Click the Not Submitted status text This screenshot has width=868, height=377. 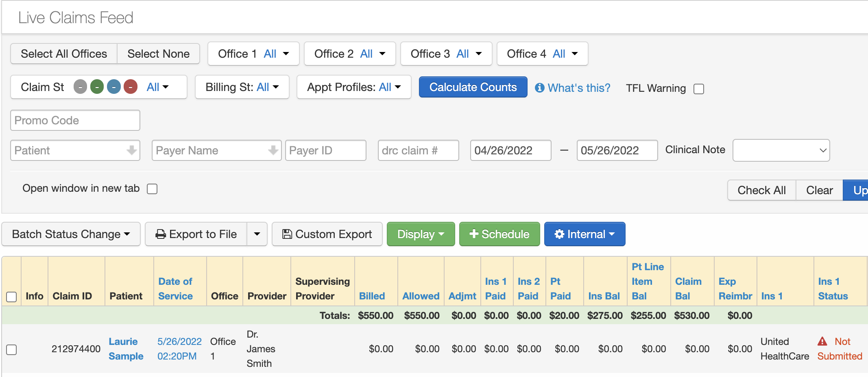(840, 349)
